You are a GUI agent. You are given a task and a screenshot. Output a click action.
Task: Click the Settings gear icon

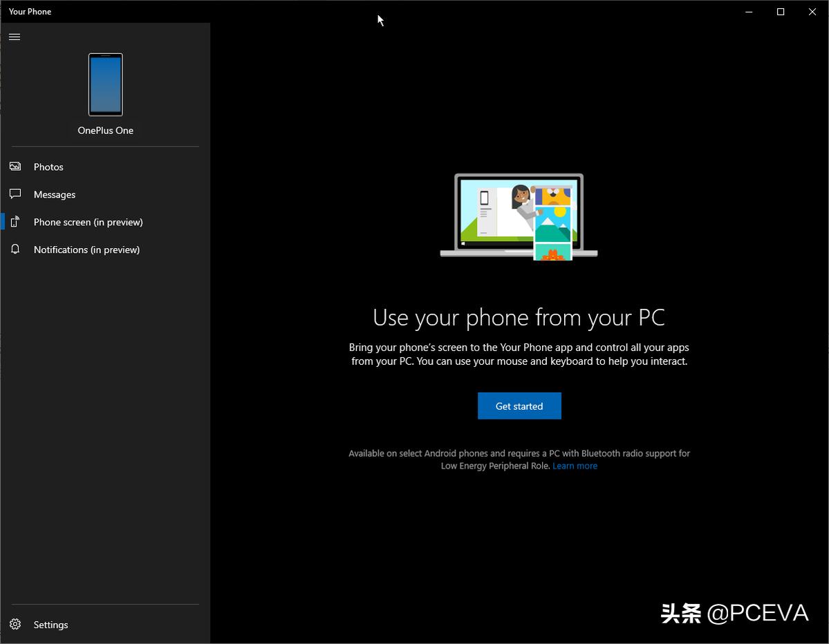pos(15,624)
